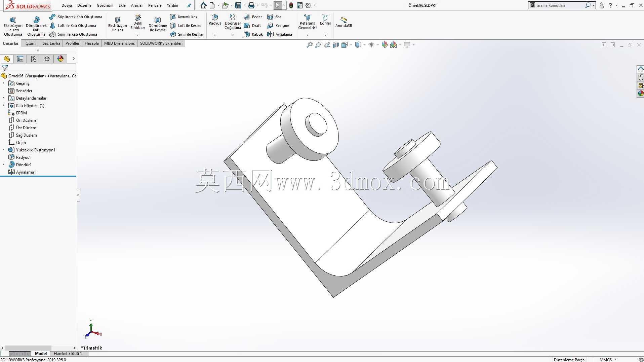Viewport: 644px width, 362px height.
Task: Select the Ön Düzlem plane
Action: tap(23, 120)
